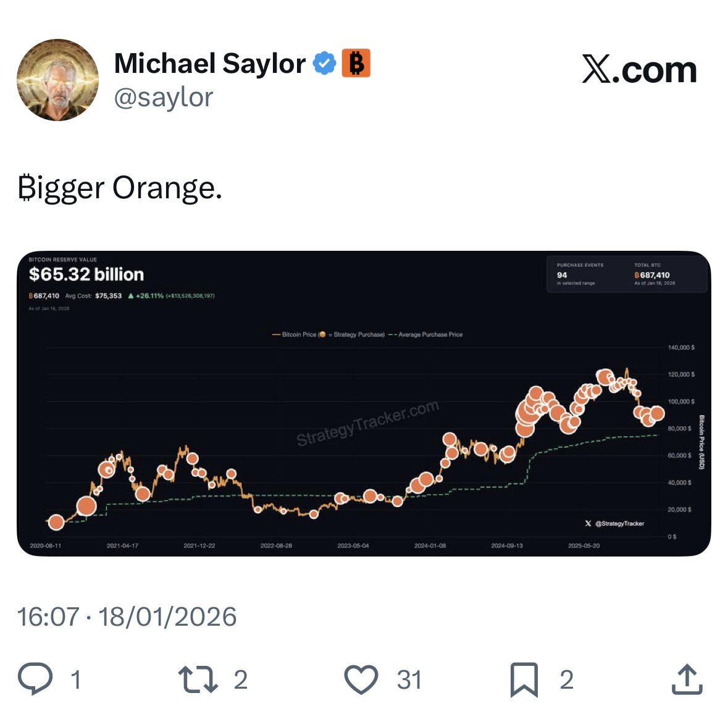The image size is (728, 706).
Task: Click the $65.32 billion reserve value
Action: [86, 274]
